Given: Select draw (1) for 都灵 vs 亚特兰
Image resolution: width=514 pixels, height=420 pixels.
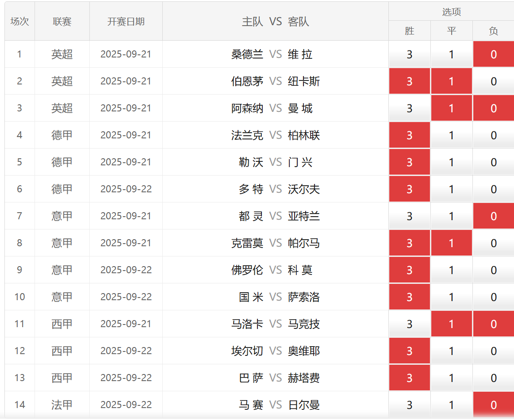Looking at the screenshot, I should pyautogui.click(x=451, y=216).
